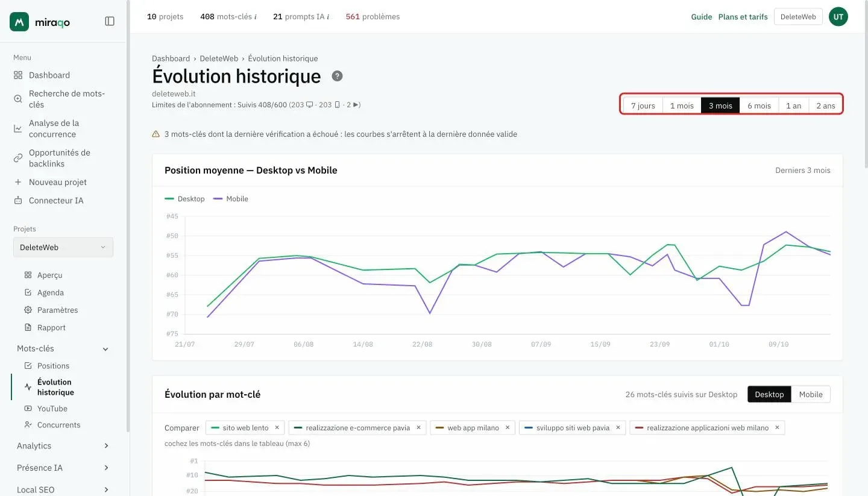Click the DeleteWeb button in top bar

point(798,17)
